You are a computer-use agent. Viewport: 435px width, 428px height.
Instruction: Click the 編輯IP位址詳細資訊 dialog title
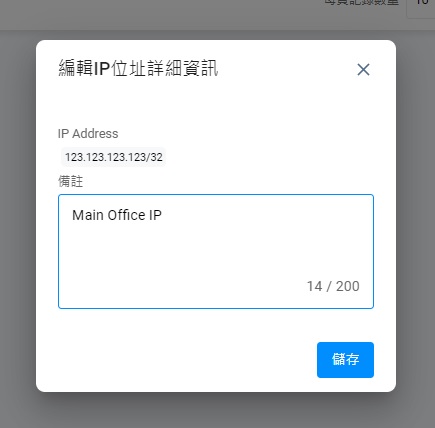point(138,68)
